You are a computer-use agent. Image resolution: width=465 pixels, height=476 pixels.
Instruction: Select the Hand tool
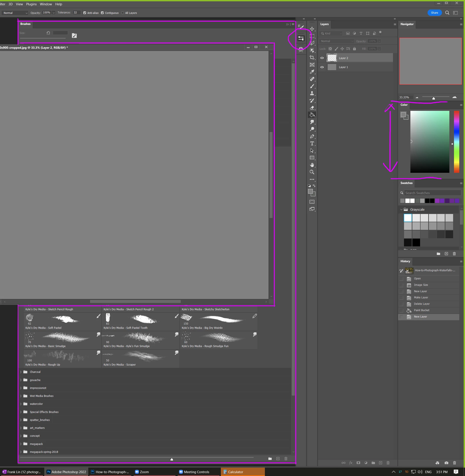(312, 165)
